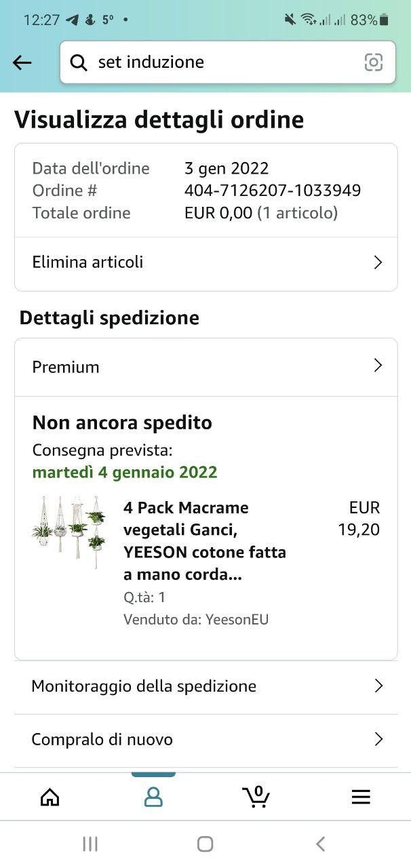Open the 4 Pack Macrame product title
Viewport: 411px width, 868px height.
pos(205,541)
